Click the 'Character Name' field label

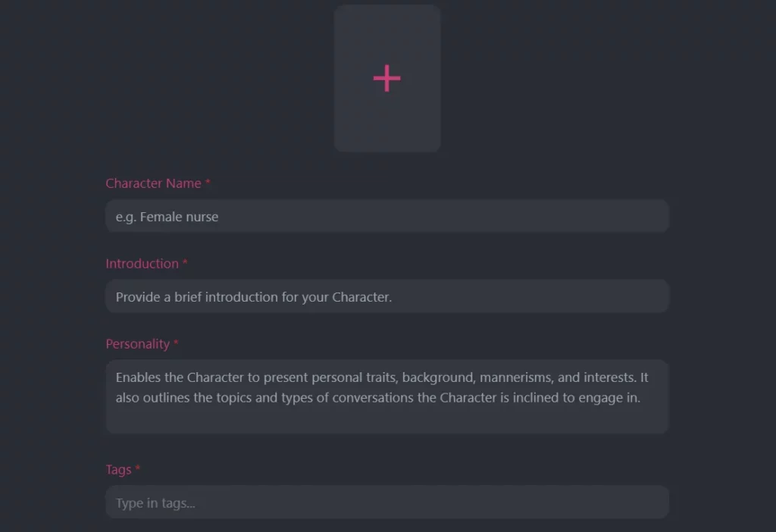[x=152, y=183]
